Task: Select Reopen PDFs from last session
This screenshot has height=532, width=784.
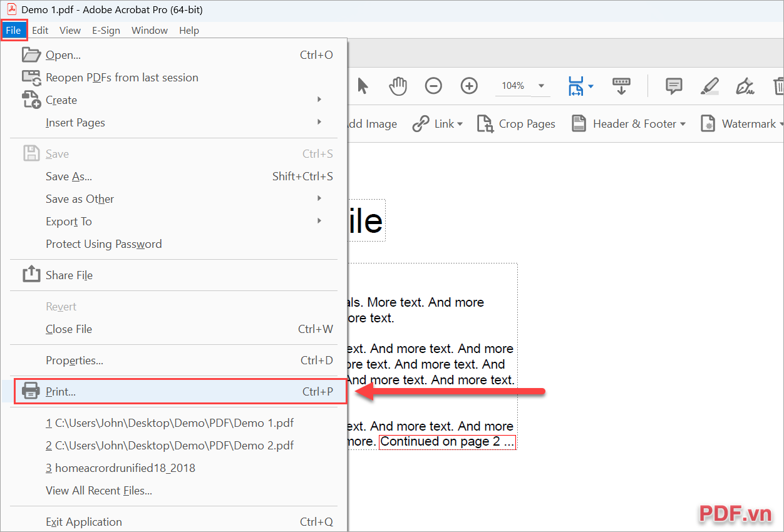Action: (x=173, y=78)
